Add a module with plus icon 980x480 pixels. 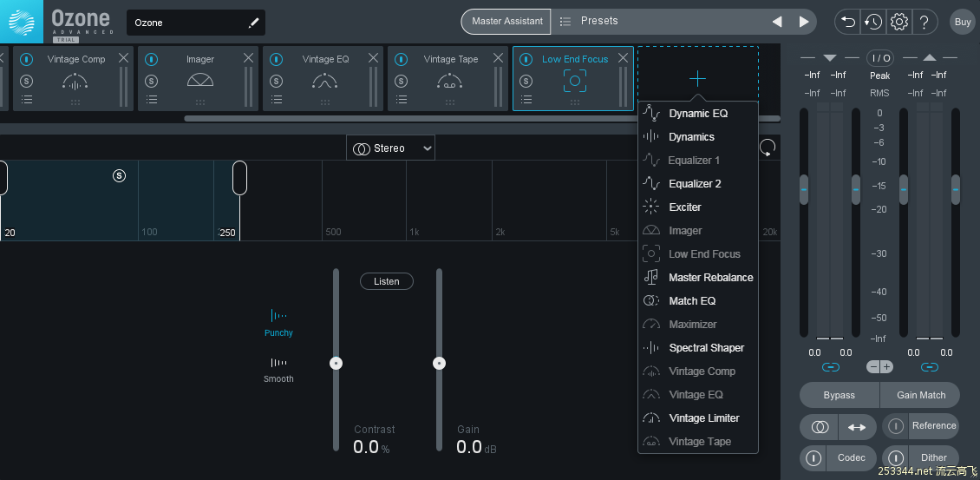[x=697, y=78]
